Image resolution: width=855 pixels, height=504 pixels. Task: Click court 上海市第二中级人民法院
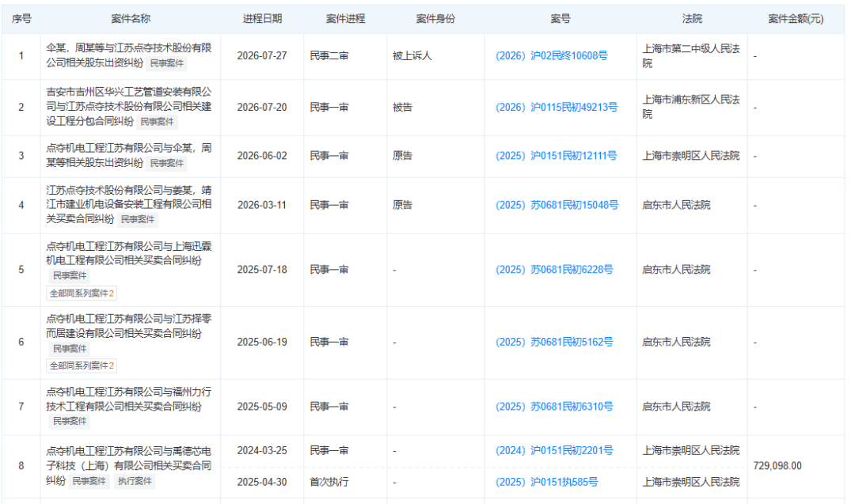coord(691,55)
